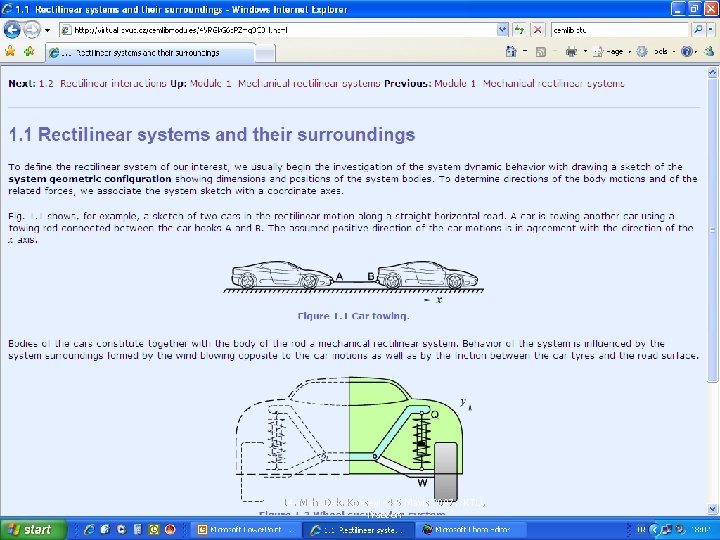Go to the Home page icon

point(511,51)
